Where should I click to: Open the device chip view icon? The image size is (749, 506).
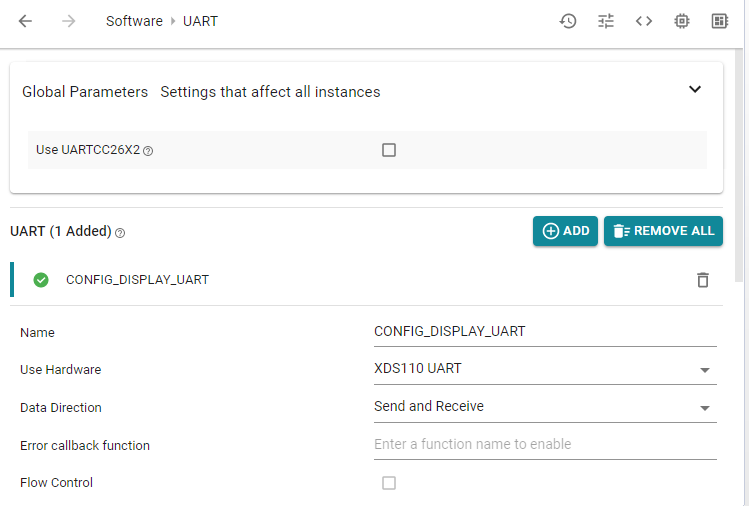[682, 21]
